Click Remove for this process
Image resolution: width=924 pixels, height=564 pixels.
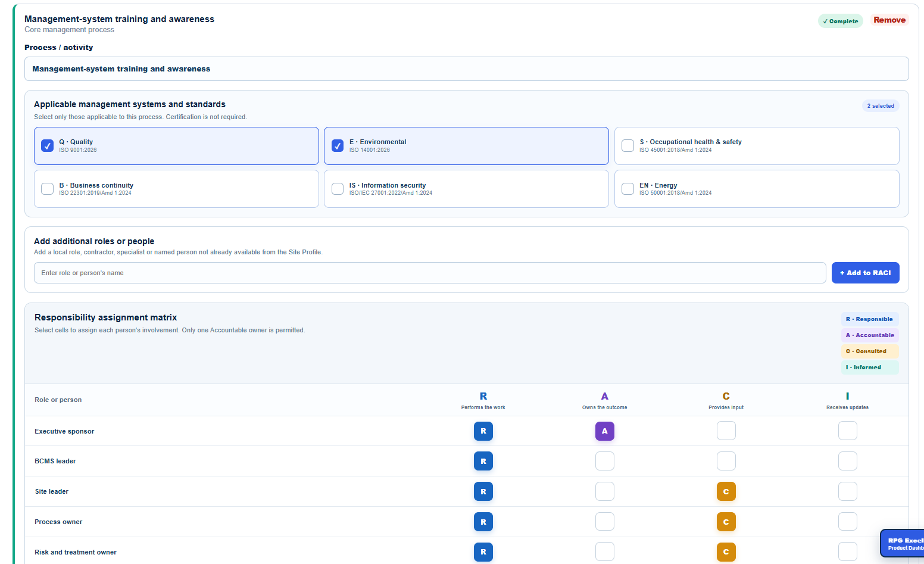coord(889,20)
